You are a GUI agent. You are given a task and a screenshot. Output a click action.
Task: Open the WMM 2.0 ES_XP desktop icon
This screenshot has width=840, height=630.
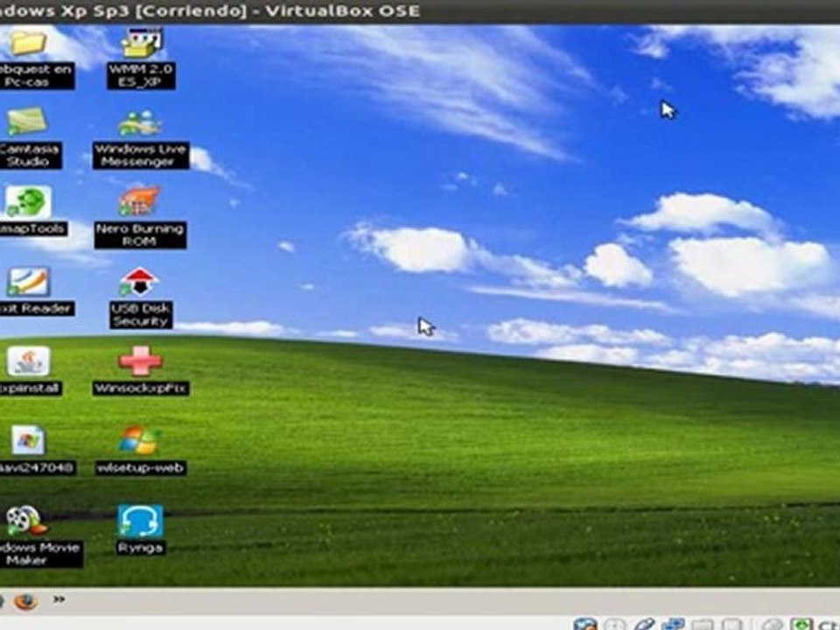tap(141, 43)
